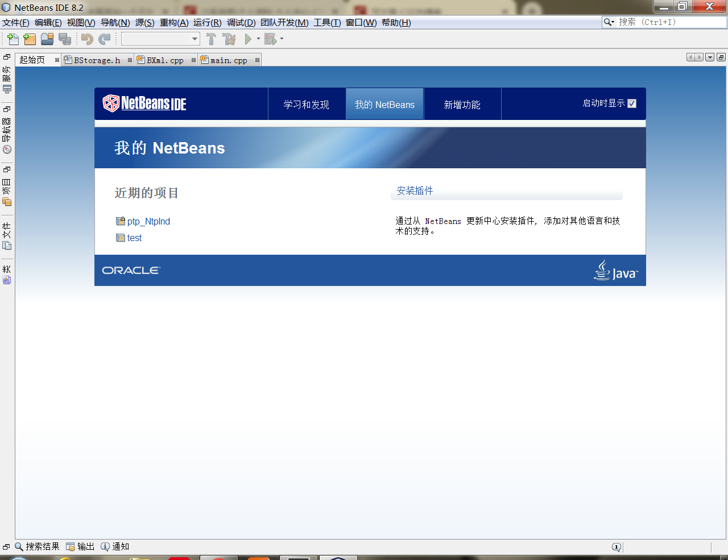Click the magnifier icon in the search box
This screenshot has width=728, height=560.
click(608, 22)
